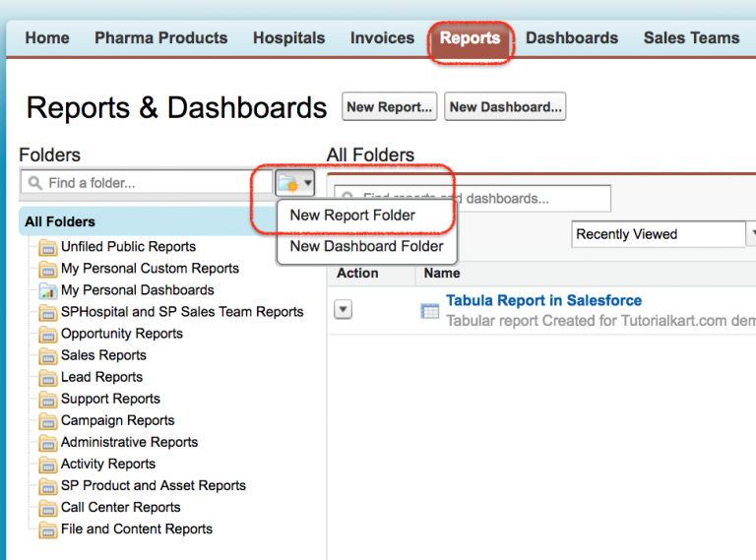Select Support Reports folder label
The height and width of the screenshot is (560, 756).
(x=110, y=399)
